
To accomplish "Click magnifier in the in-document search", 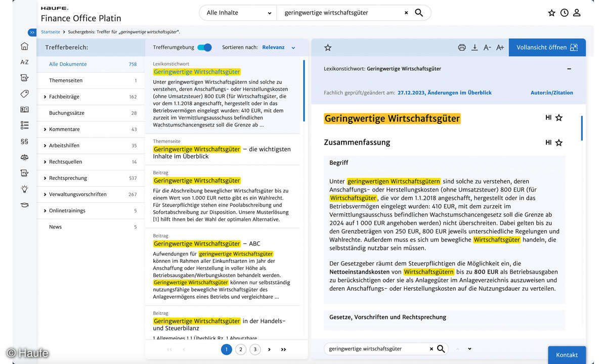I will pyautogui.click(x=441, y=349).
